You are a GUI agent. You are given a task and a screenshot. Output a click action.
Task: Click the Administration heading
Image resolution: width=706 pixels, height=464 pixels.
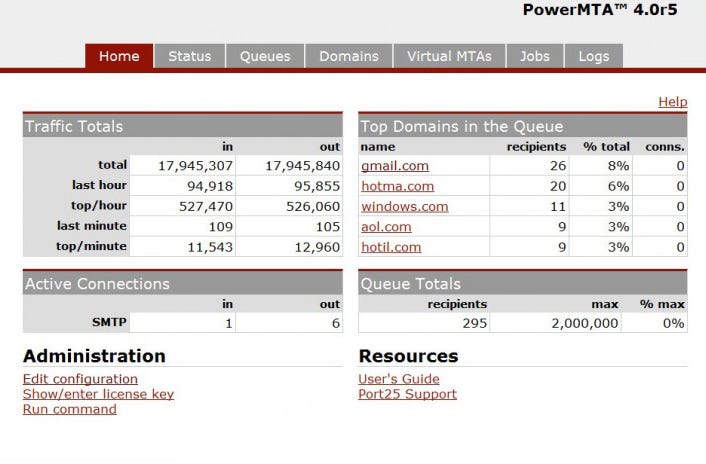(95, 356)
